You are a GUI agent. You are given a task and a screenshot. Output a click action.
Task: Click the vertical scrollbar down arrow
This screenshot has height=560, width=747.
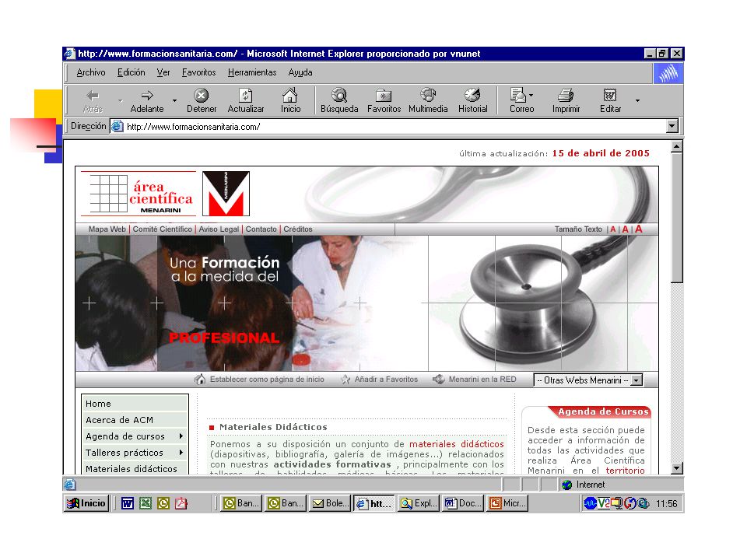point(677,468)
